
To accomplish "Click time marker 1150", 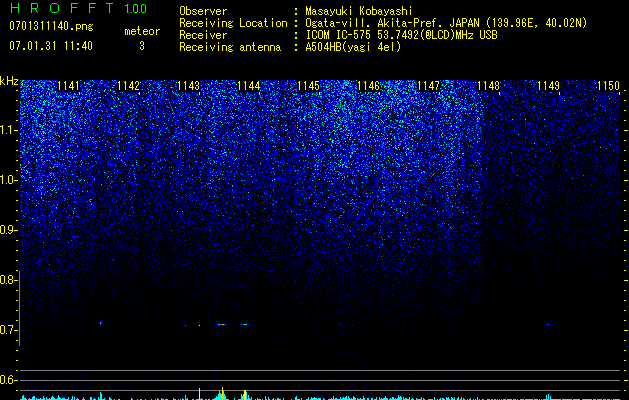I will (x=608, y=86).
